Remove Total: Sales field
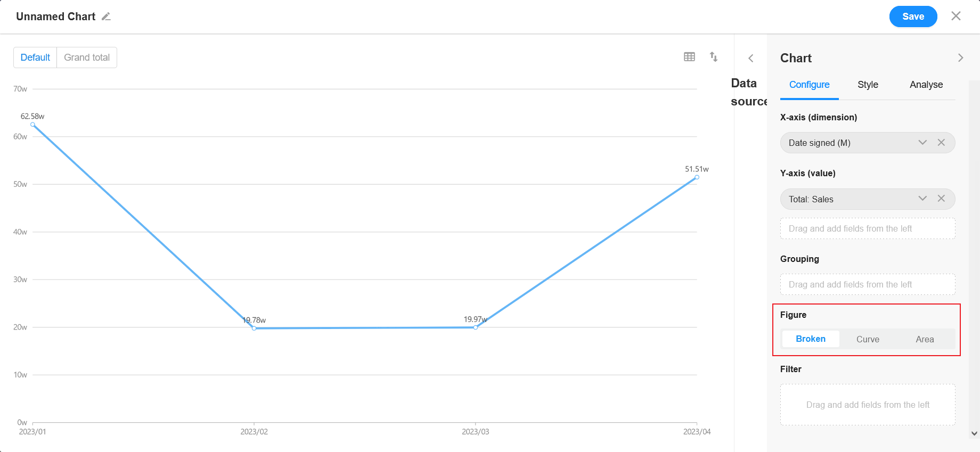980x452 pixels. [x=941, y=199]
